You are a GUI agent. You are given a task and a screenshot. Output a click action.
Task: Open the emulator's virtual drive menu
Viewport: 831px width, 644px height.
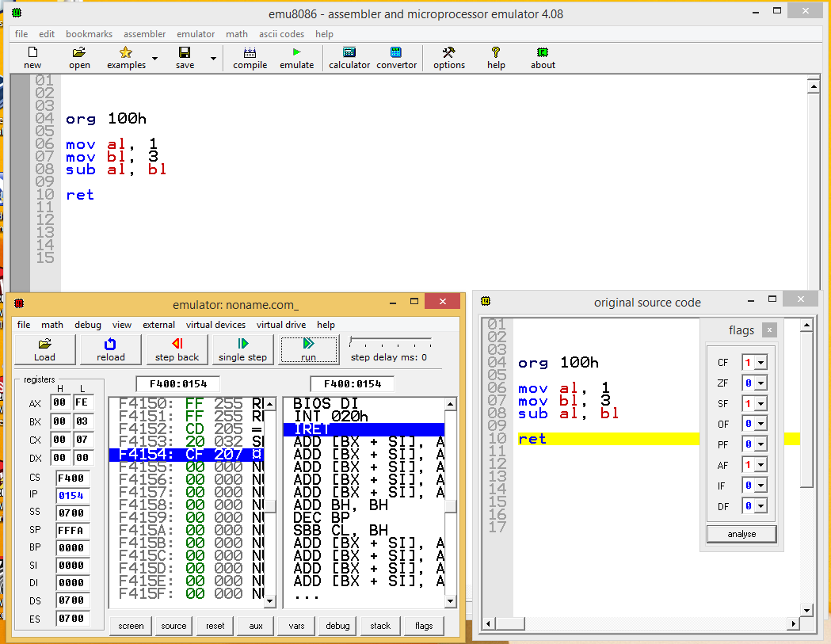(x=281, y=325)
